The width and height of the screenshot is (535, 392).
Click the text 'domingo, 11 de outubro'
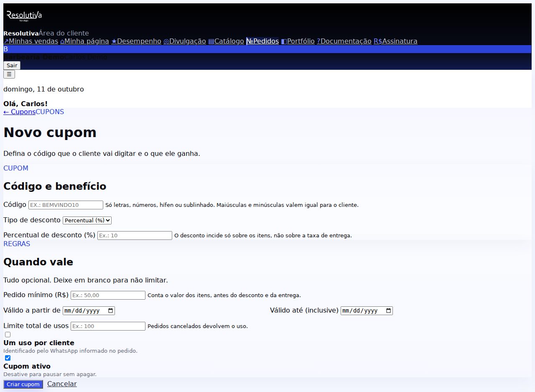coord(43,89)
